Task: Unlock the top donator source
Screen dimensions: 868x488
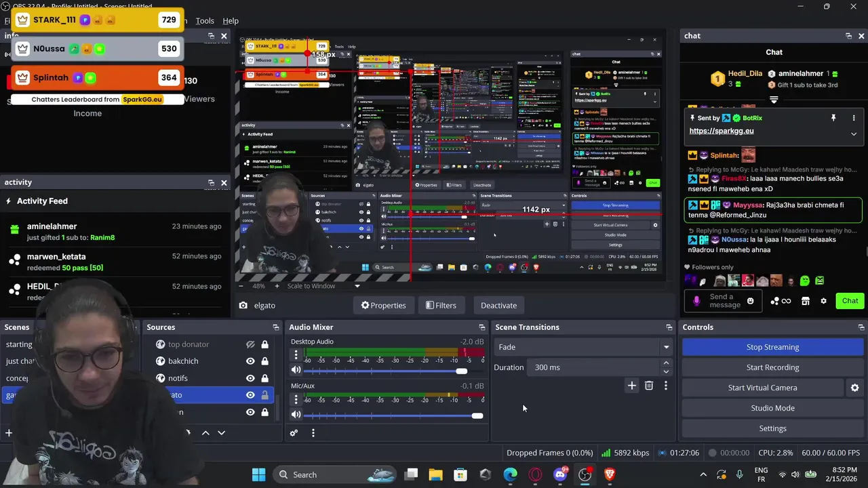Action: point(264,344)
